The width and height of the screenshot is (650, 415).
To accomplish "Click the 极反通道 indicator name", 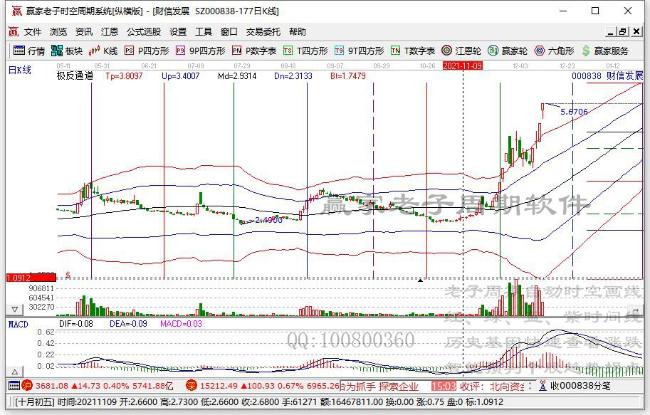I will [x=75, y=76].
